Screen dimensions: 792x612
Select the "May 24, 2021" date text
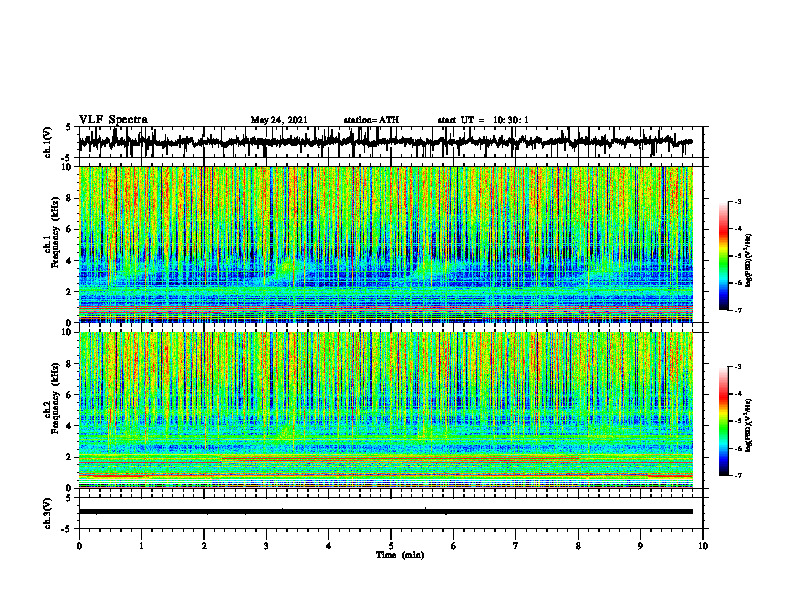[x=279, y=120]
